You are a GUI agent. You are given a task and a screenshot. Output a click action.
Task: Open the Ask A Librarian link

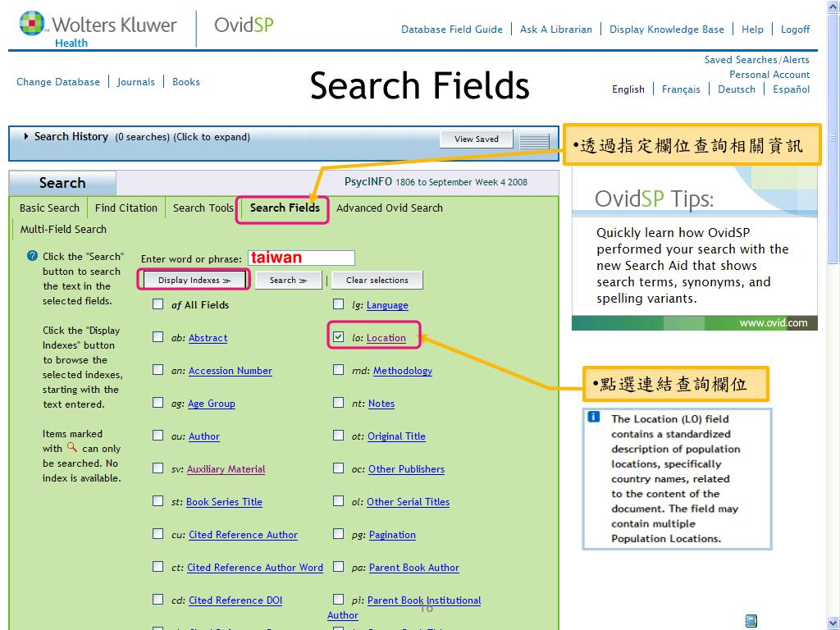point(556,30)
